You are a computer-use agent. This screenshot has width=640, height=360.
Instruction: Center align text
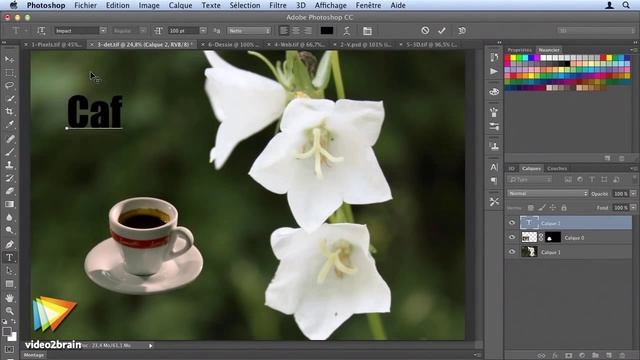[x=296, y=31]
